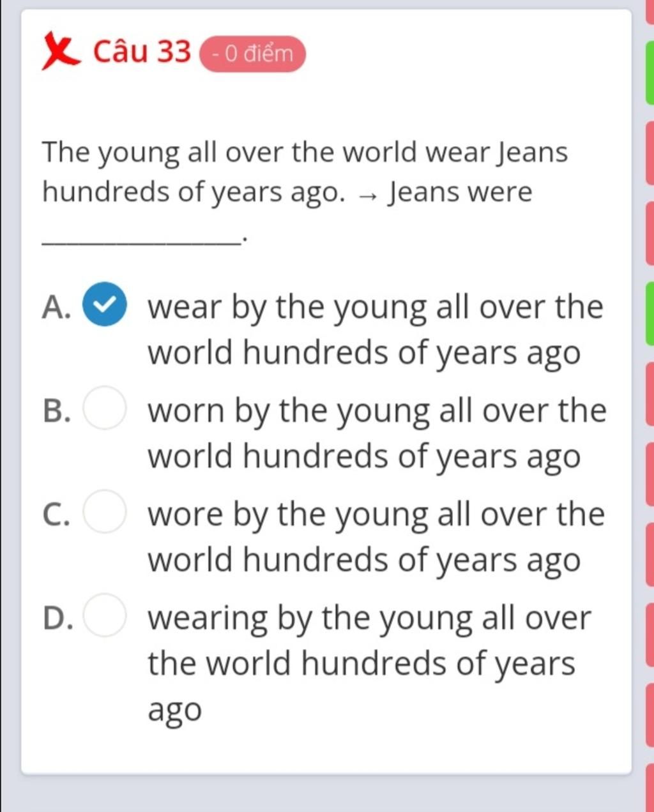Click the 'D.' option letter label
654x812 pixels.
click(x=57, y=619)
